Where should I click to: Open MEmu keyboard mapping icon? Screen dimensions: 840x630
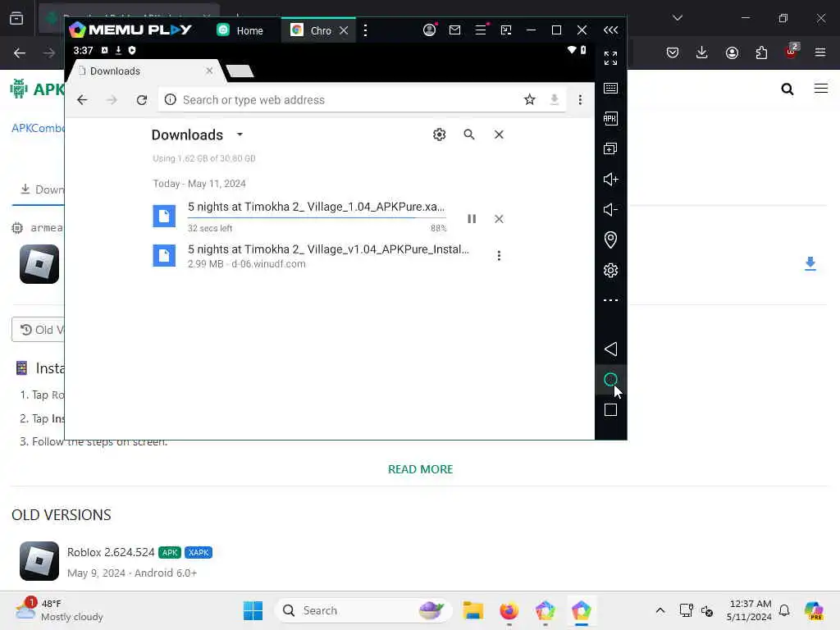pos(610,89)
